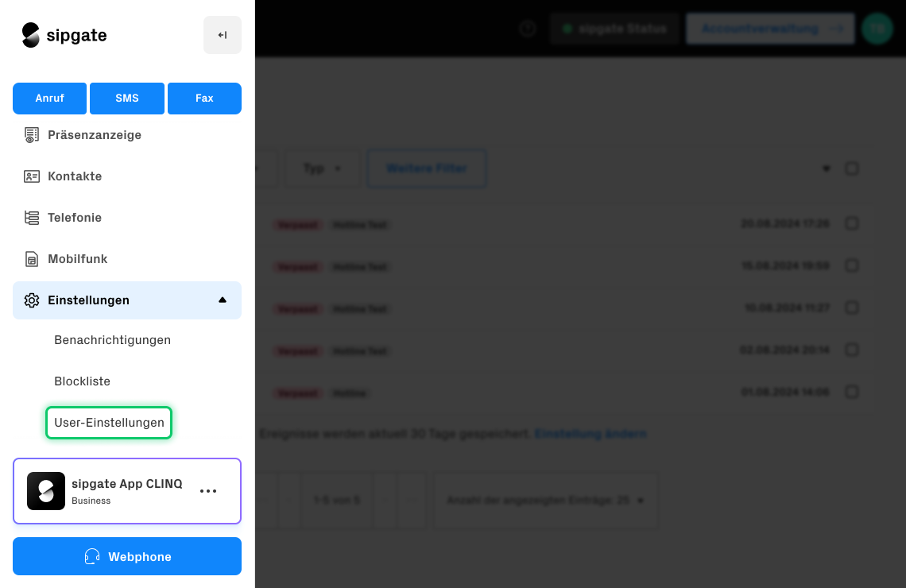This screenshot has height=588, width=906.
Task: Open the SMS composer
Action: point(127,99)
